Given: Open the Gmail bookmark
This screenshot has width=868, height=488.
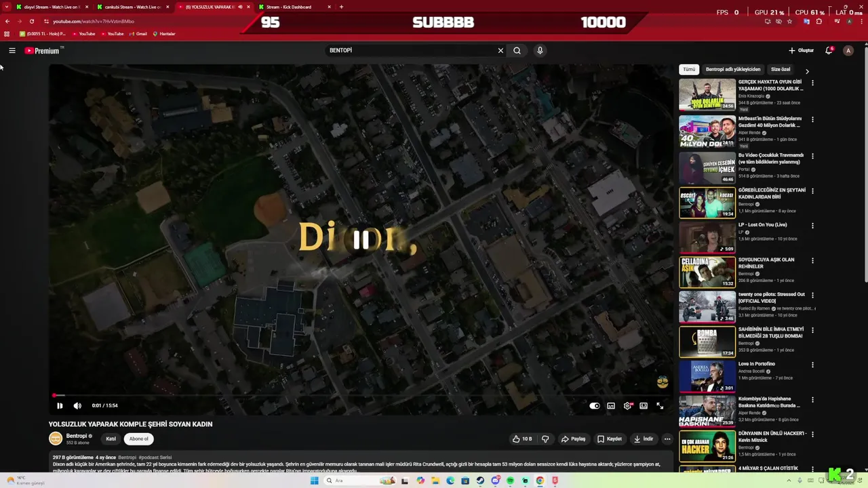Looking at the screenshot, I should point(138,34).
